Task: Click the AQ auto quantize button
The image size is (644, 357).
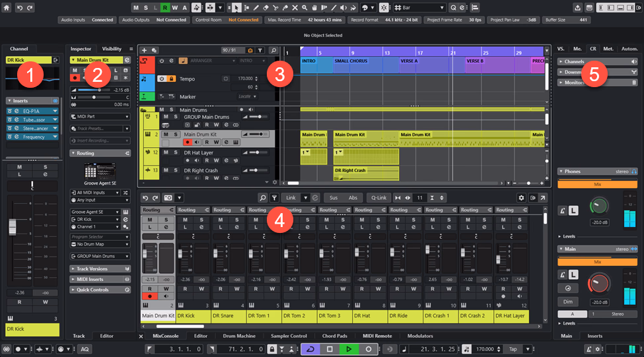Action: click(85, 349)
